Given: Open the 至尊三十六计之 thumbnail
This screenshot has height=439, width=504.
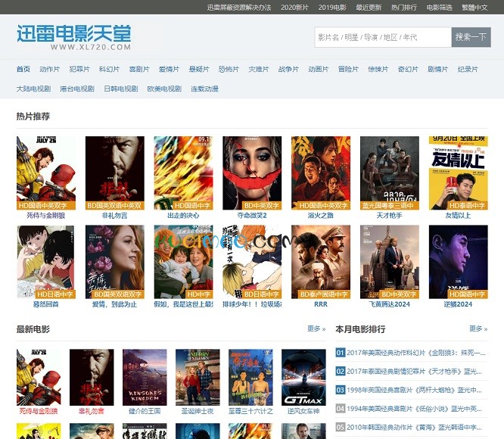Looking at the screenshot, I should [250, 377].
